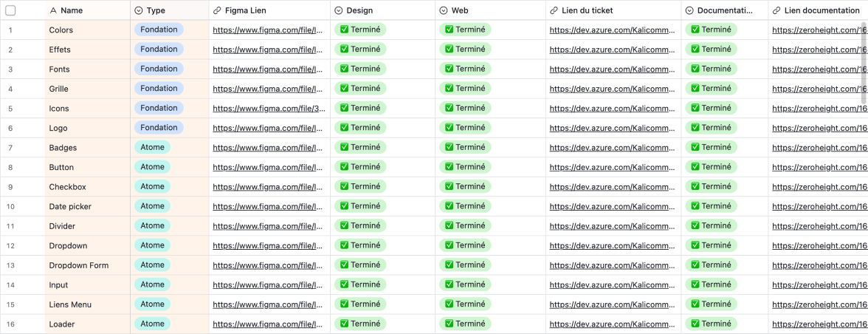Open Azure ticket link in Button row

click(613, 167)
